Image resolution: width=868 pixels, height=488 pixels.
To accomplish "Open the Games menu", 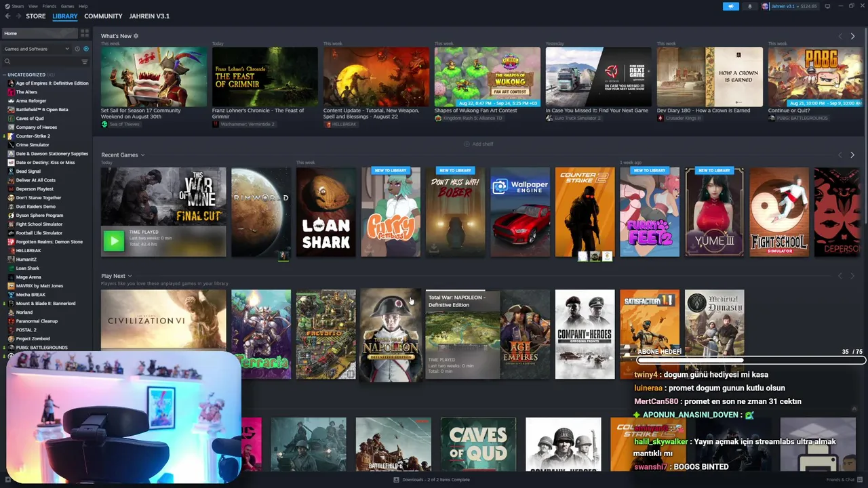I will [67, 6].
